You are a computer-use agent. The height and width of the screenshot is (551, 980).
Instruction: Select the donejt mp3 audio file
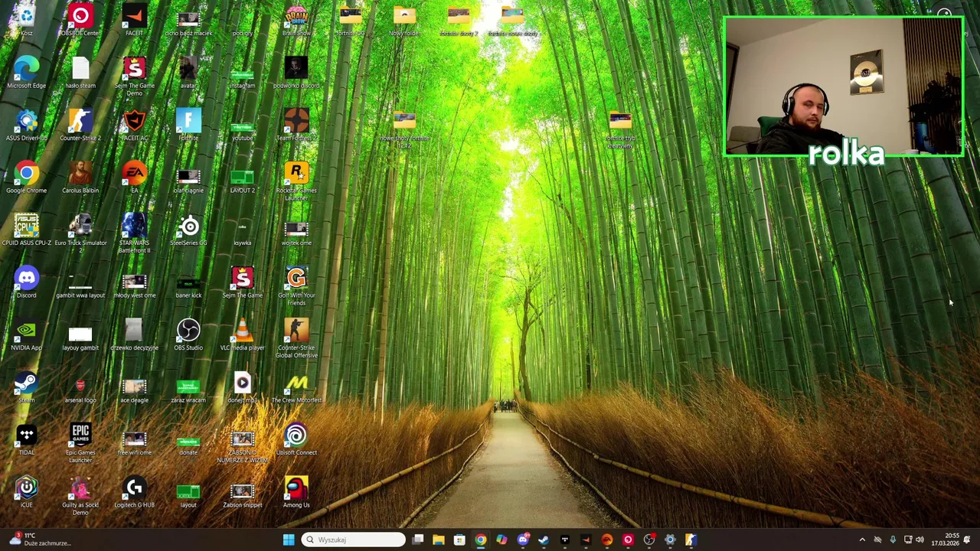coord(242,387)
